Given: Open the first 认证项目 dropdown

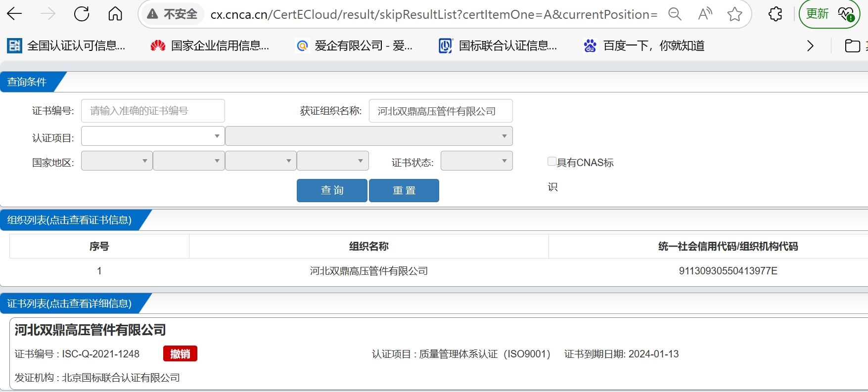Looking at the screenshot, I should [x=153, y=136].
